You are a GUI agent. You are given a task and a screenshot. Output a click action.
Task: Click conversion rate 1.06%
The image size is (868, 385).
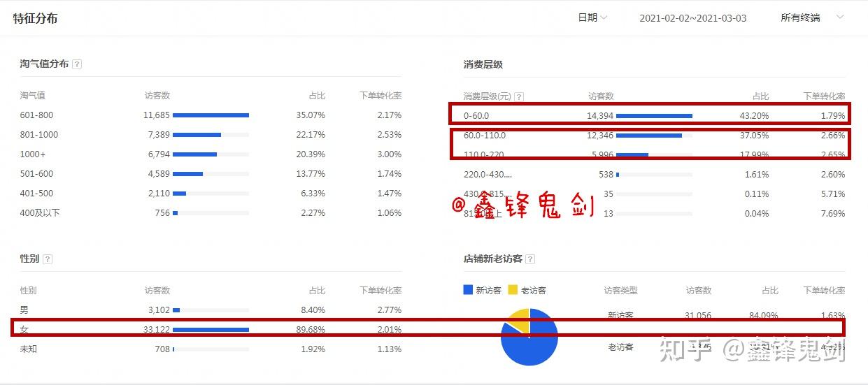[x=389, y=213]
